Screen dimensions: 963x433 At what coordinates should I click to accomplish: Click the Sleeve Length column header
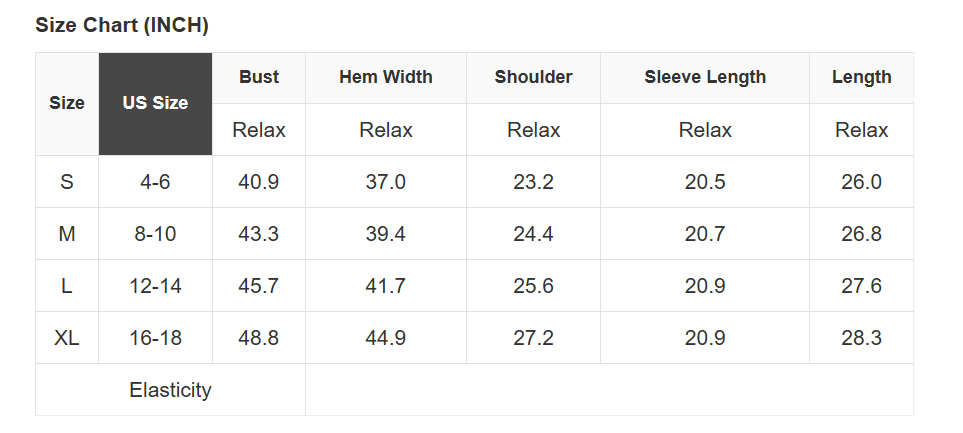pyautogui.click(x=705, y=77)
